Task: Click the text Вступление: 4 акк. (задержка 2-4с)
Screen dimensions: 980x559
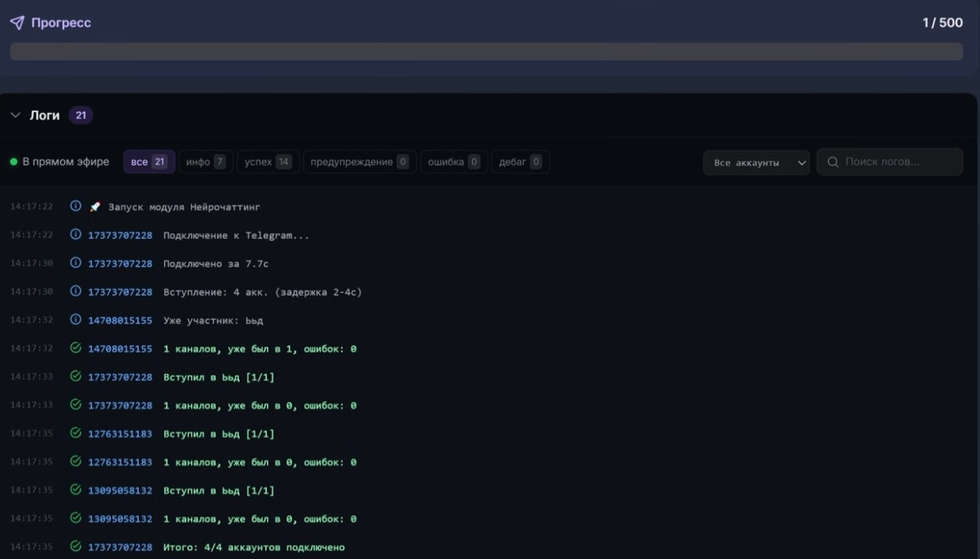Action: 262,292
